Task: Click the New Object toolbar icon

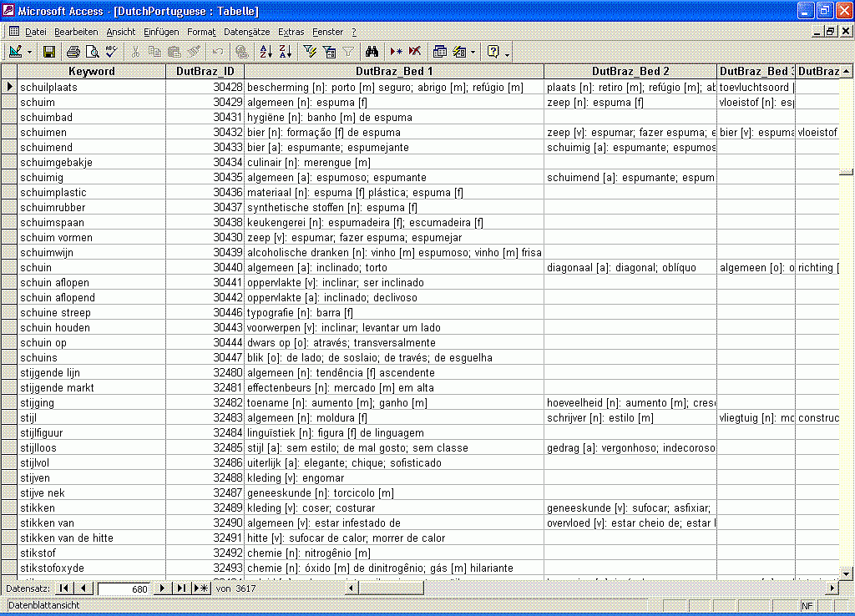Action: 460,52
